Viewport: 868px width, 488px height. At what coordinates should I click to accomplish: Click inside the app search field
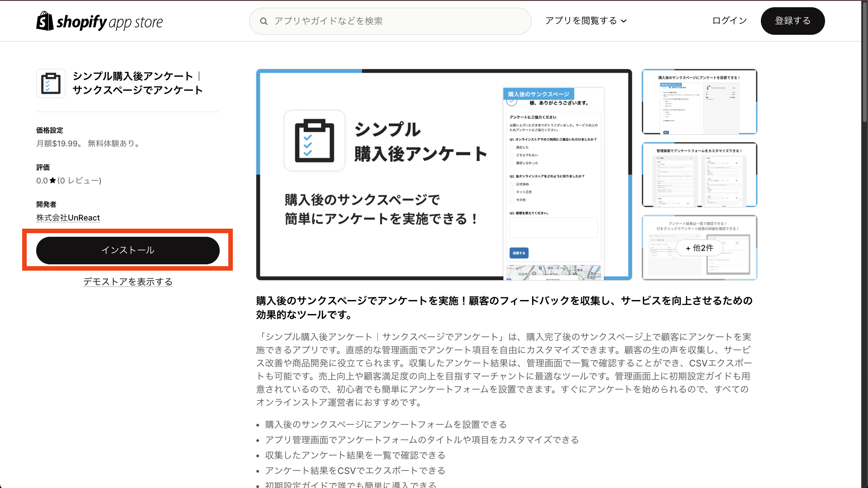(x=389, y=21)
